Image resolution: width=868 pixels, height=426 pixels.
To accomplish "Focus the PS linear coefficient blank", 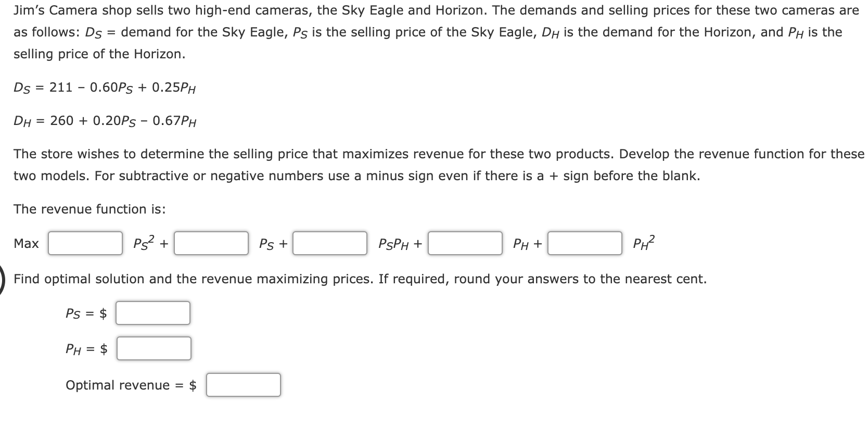I will click(x=211, y=243).
